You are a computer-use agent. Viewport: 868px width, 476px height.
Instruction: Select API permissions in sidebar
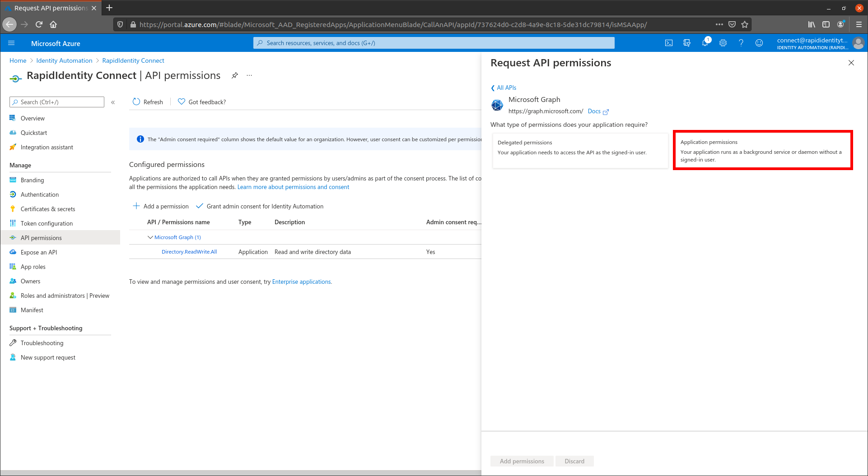60,238
